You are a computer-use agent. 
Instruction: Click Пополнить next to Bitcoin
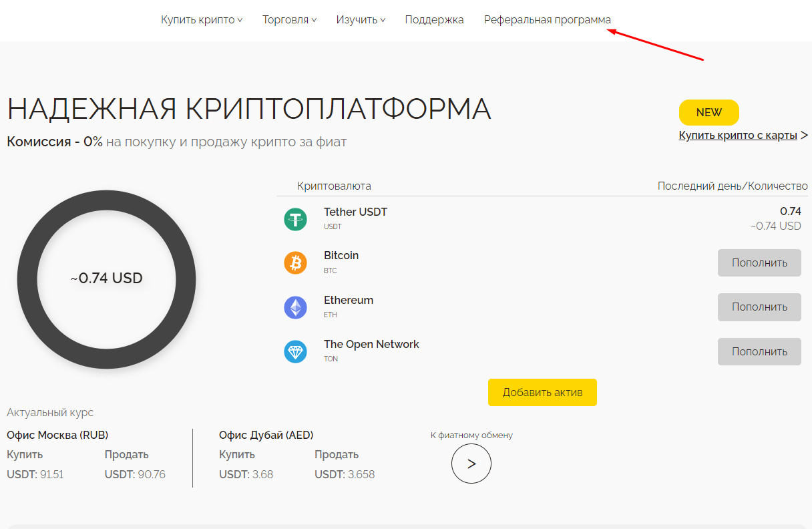[759, 262]
